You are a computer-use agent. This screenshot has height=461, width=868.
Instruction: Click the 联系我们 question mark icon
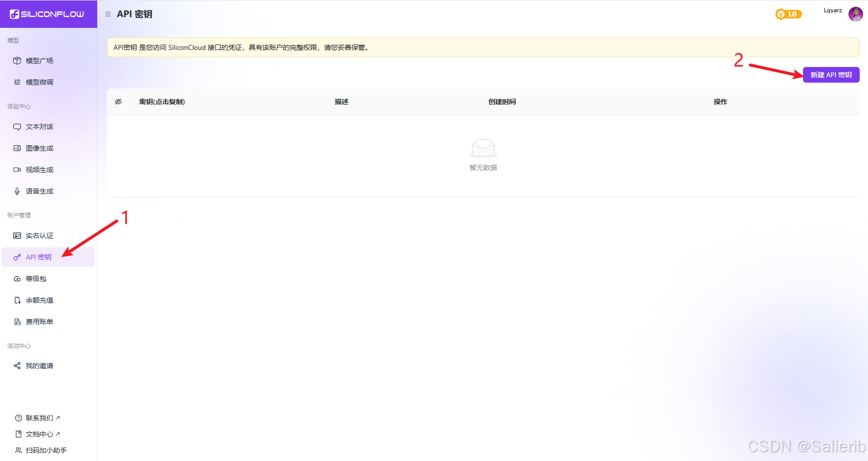point(19,418)
